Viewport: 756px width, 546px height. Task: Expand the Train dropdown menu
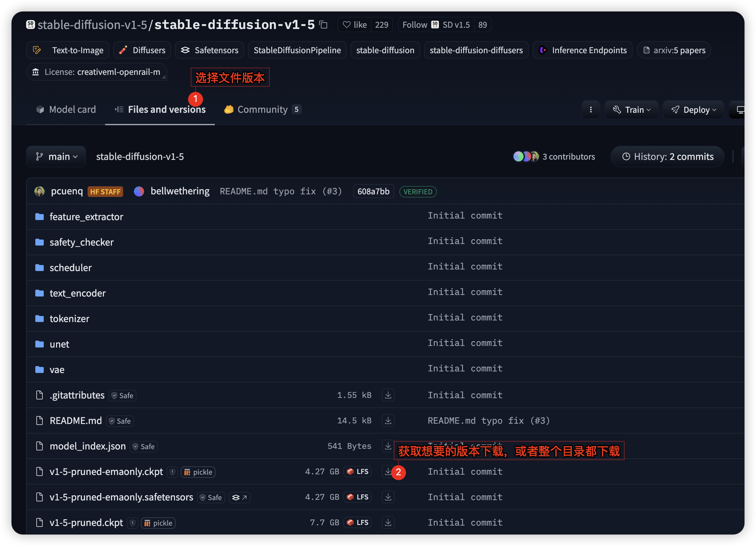coord(631,110)
